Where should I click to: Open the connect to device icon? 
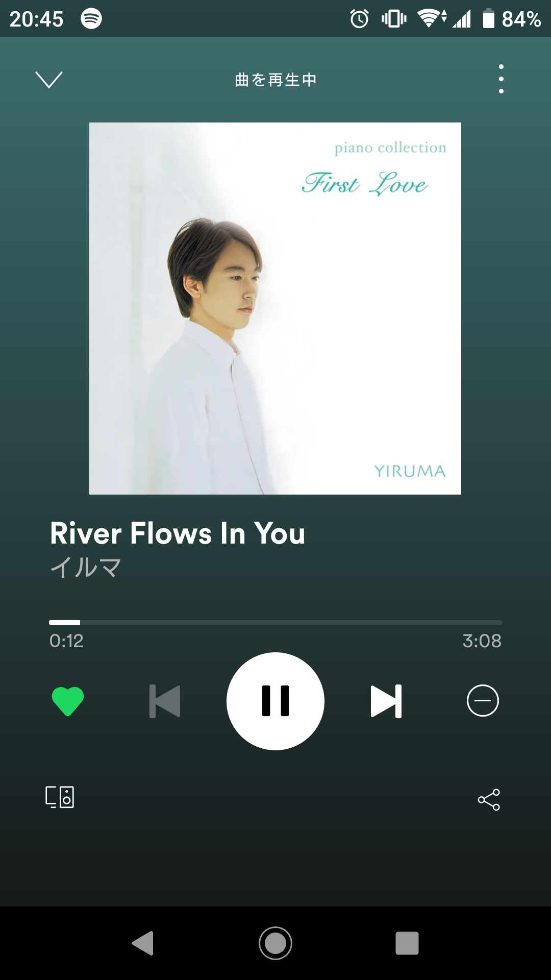point(60,797)
